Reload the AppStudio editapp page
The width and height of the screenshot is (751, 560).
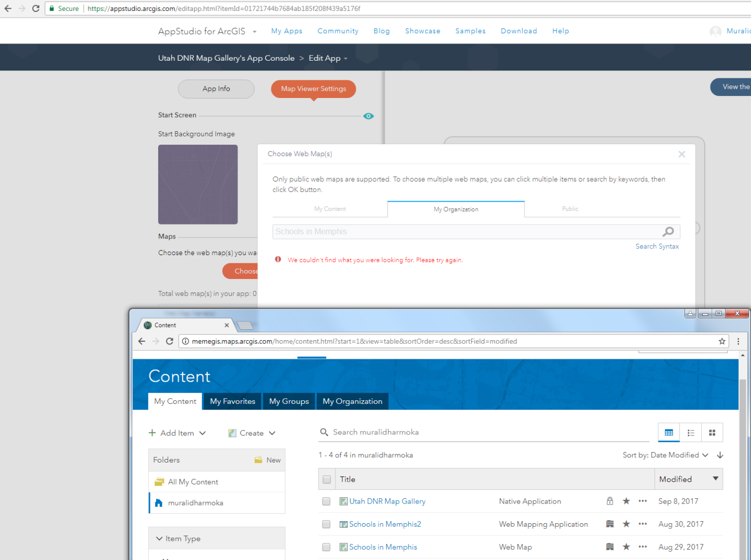(36, 8)
